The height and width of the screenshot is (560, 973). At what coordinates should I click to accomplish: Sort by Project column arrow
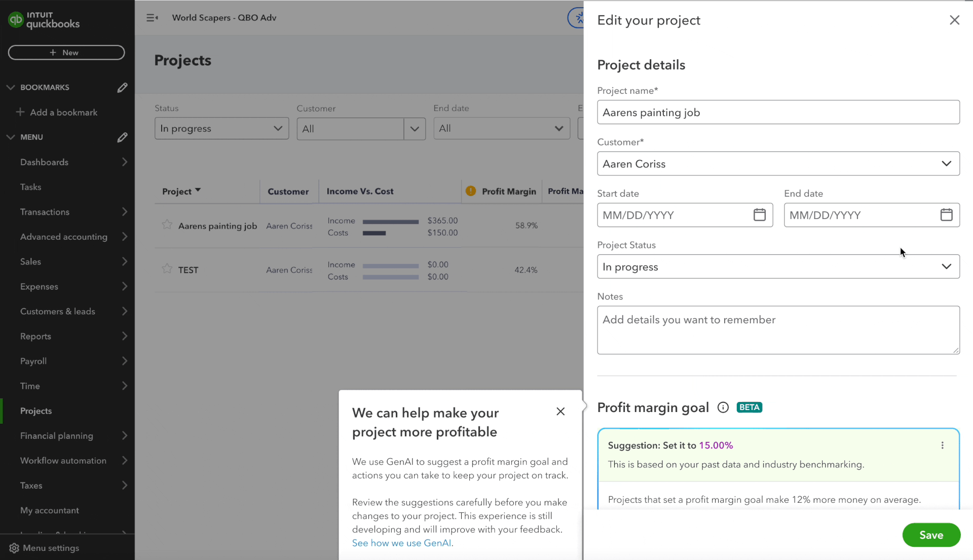[198, 191]
